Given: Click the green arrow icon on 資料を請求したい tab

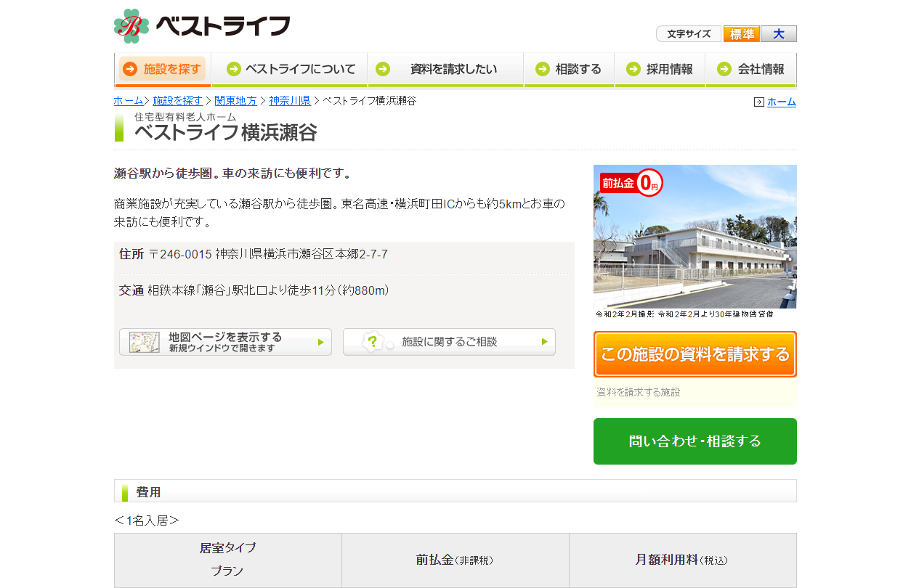Looking at the screenshot, I should [383, 69].
